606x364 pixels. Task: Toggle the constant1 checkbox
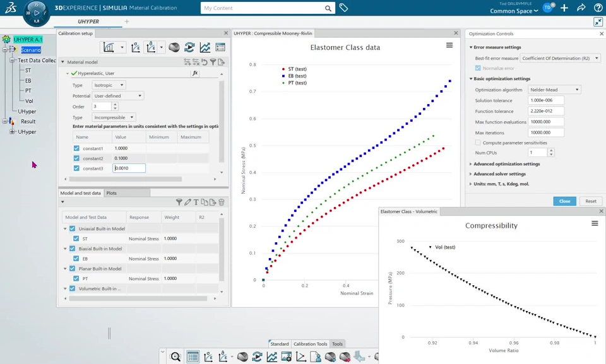[x=76, y=148]
